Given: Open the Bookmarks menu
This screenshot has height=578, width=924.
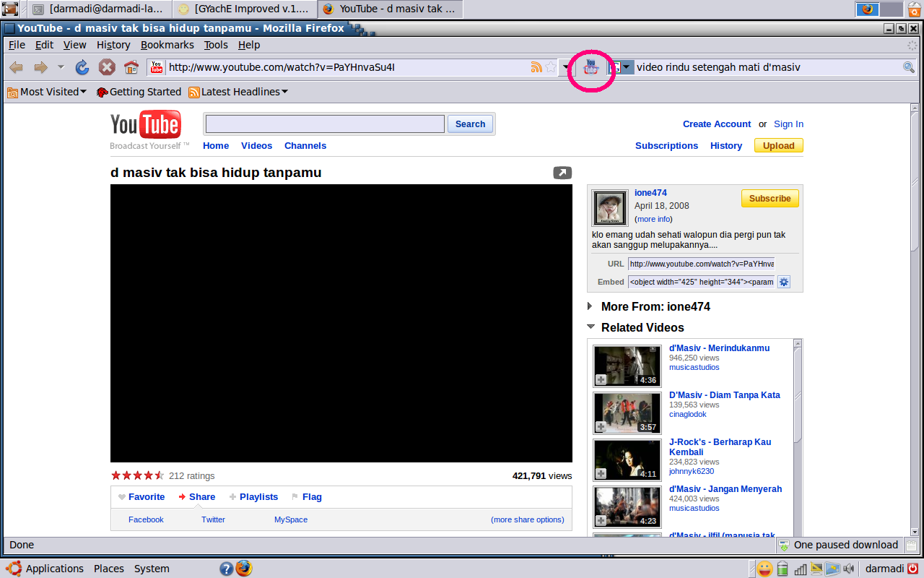Looking at the screenshot, I should (167, 45).
